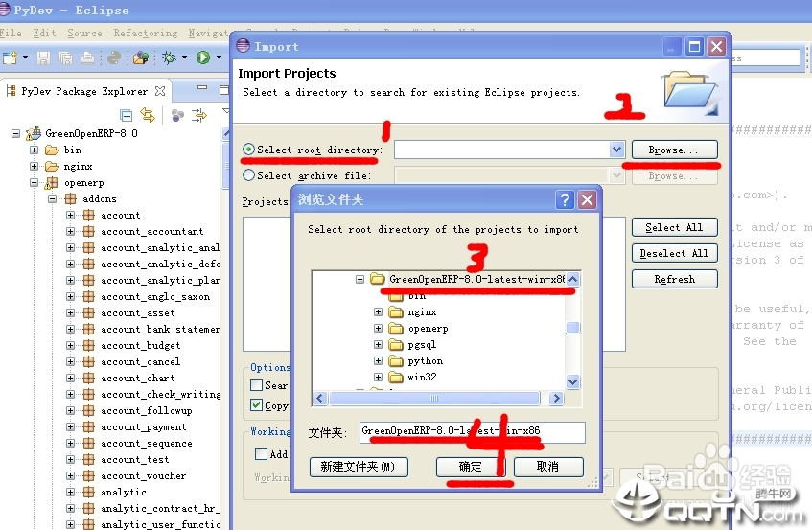Click the help question mark in 浏览文件夹
Image resolution: width=812 pixels, height=530 pixels.
(x=565, y=199)
